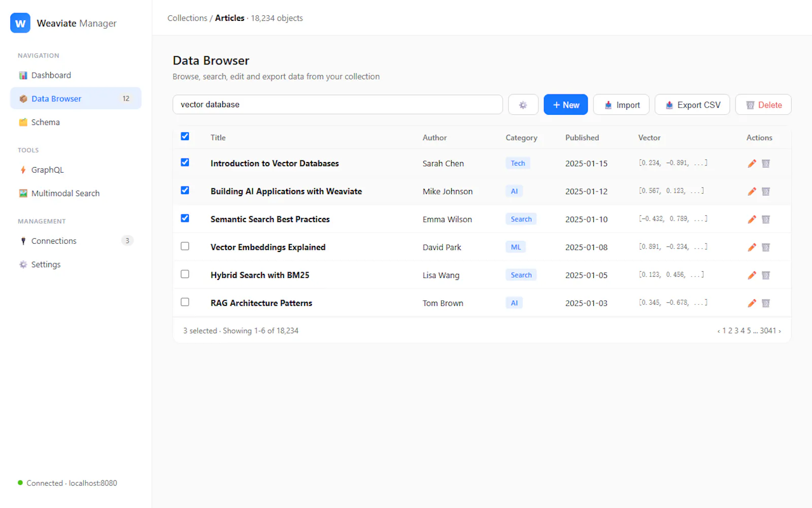
Task: Delete the Semantic Search Best Practices row
Action: tap(766, 219)
